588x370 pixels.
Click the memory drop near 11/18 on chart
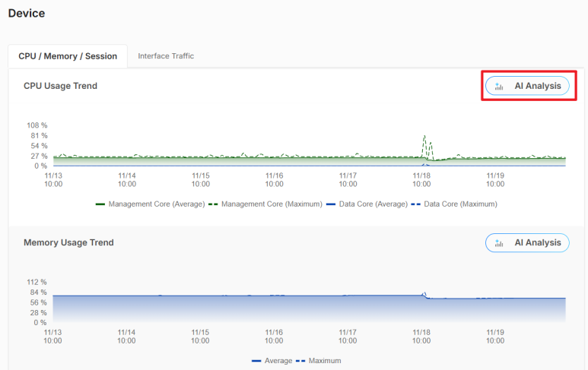(424, 296)
